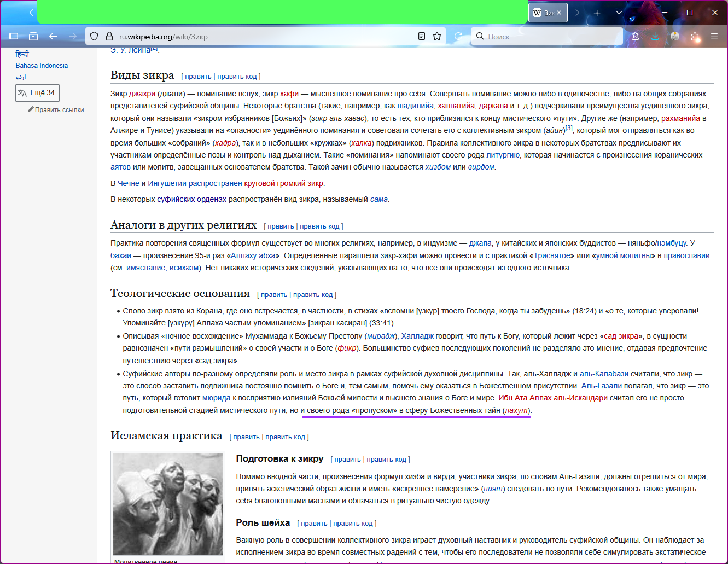Open the джахри link
This screenshot has width=728, height=564.
142,94
